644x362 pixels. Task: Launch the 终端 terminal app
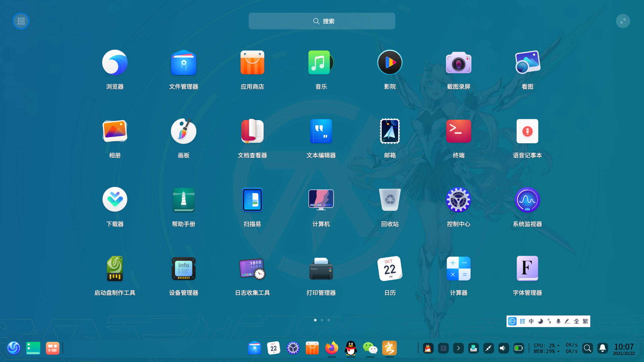[459, 132]
